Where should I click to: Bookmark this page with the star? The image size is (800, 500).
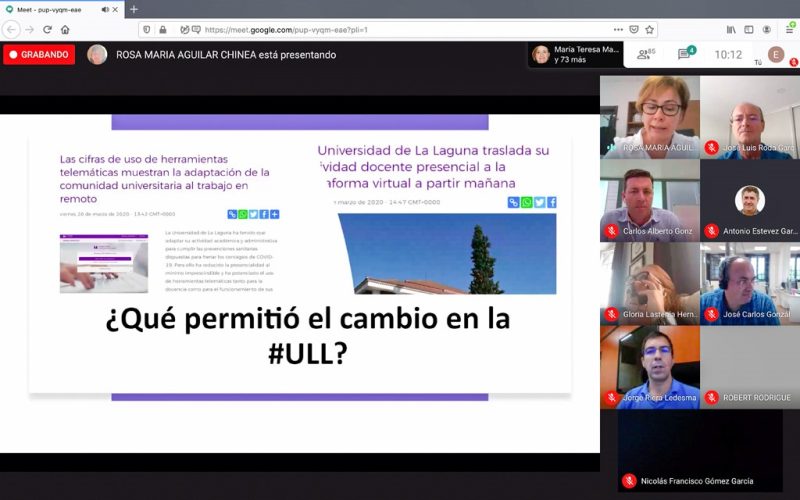click(649, 30)
